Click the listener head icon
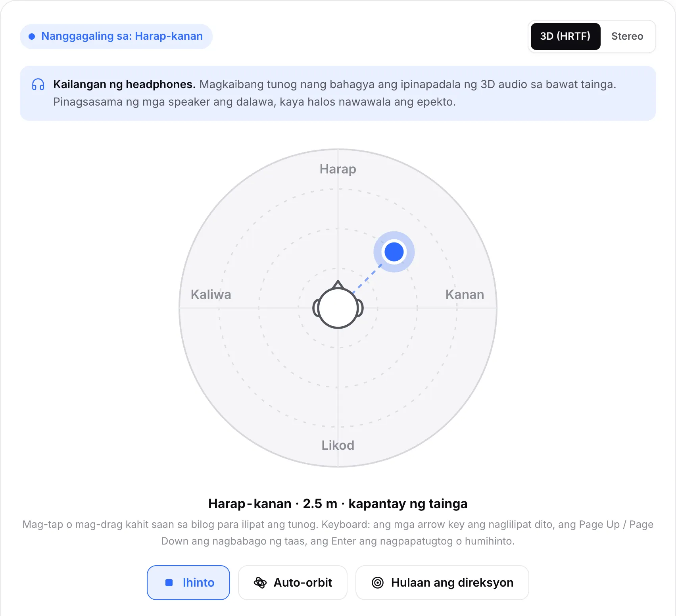The width and height of the screenshot is (676, 616). [x=338, y=305]
